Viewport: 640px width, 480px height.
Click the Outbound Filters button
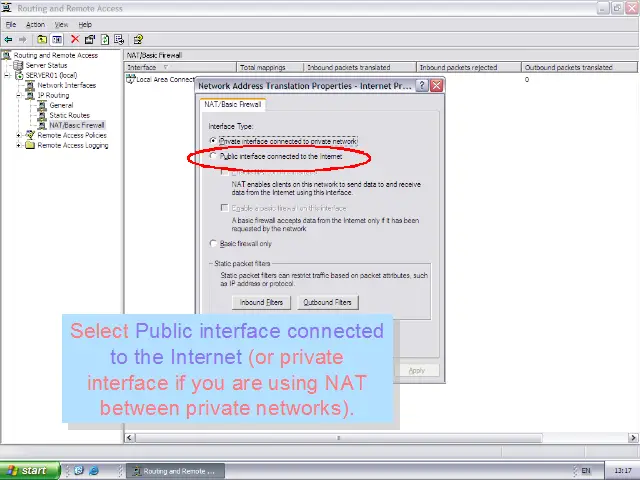[327, 302]
